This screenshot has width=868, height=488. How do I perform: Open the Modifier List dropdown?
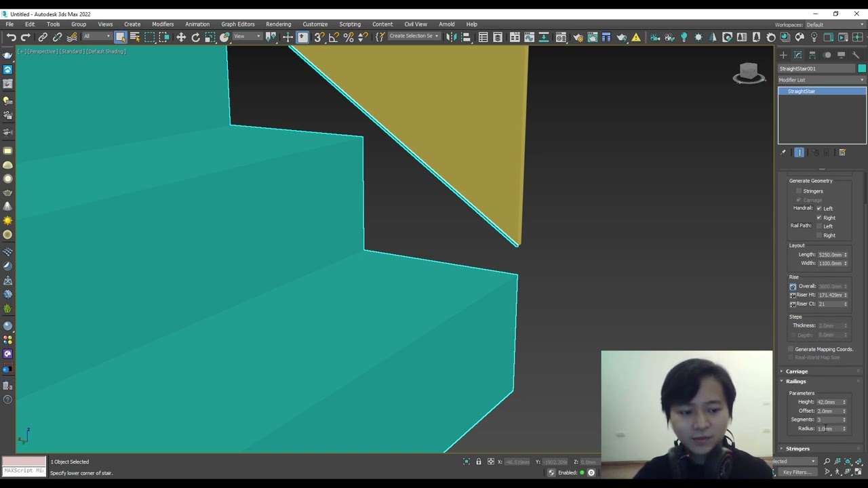[x=822, y=80]
